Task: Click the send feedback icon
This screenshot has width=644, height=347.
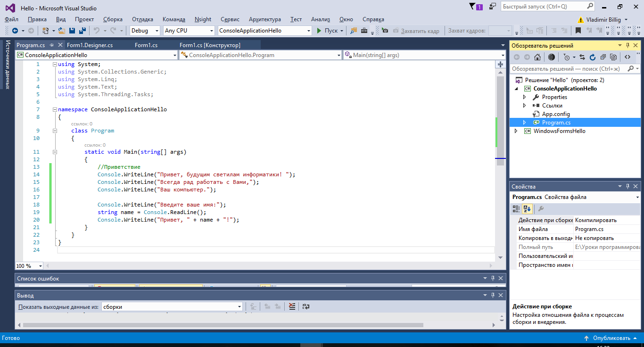Action: (493, 7)
